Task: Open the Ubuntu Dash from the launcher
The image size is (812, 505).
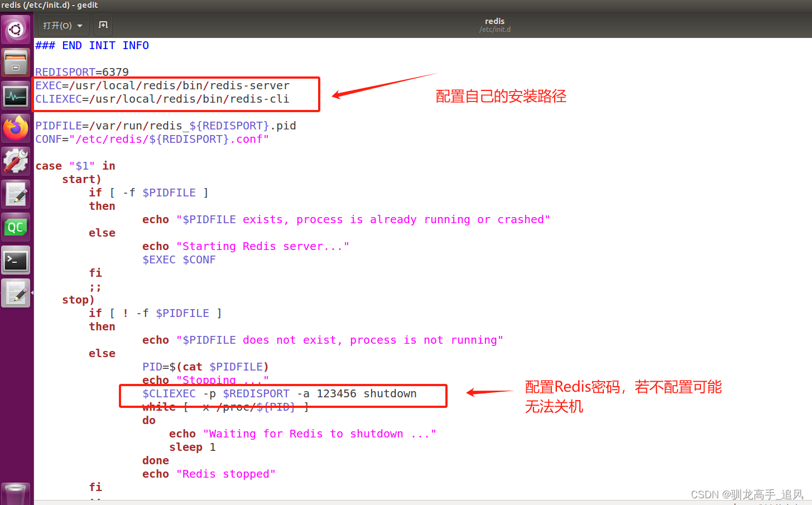Action: [16, 29]
